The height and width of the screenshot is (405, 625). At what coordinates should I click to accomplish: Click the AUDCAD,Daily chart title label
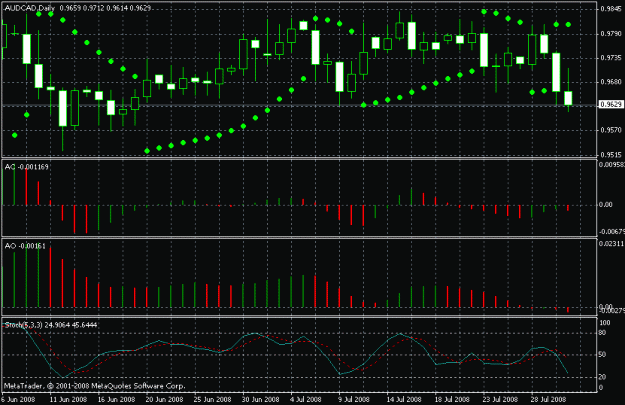(30, 8)
